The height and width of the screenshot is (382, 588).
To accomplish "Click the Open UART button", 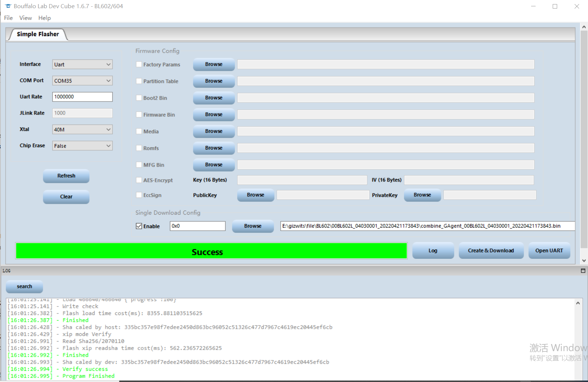I will coord(549,251).
